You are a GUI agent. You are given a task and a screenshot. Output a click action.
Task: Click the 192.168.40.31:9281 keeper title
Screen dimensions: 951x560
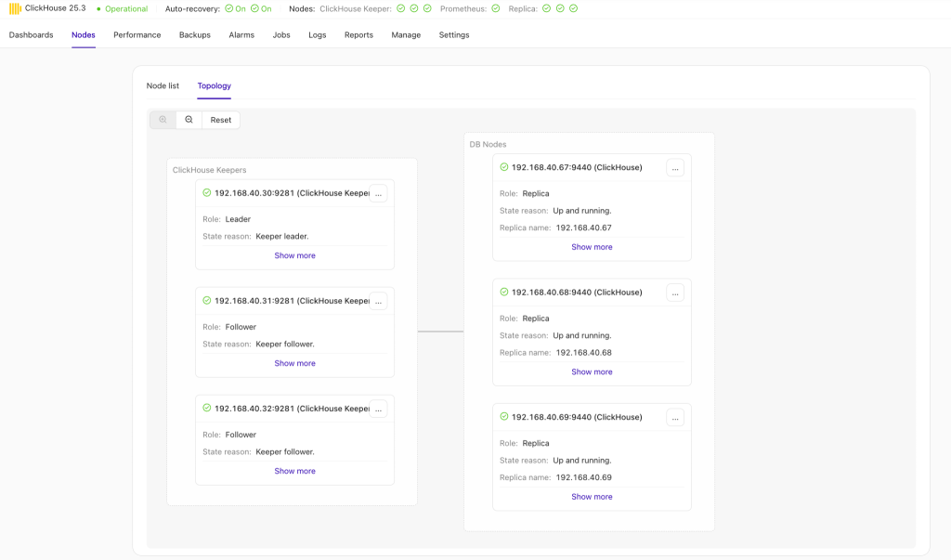click(x=292, y=300)
